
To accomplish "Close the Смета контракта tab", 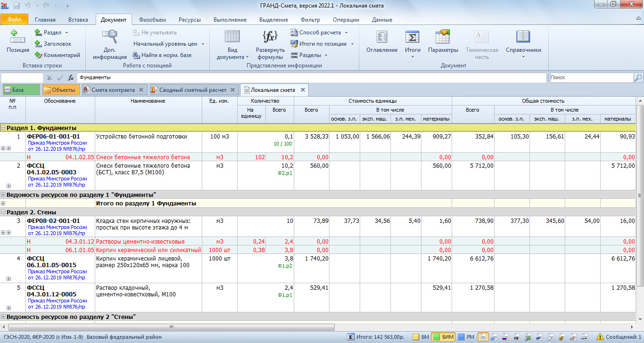I will tap(140, 90).
